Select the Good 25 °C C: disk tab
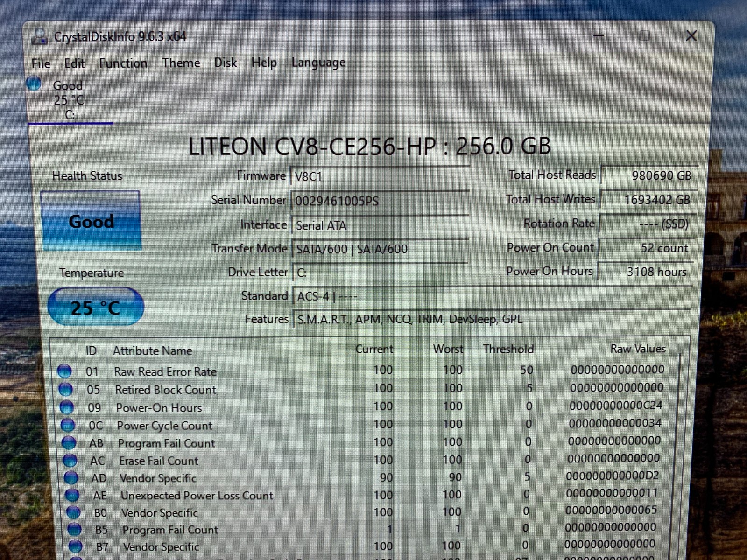This screenshot has height=560, width=747. 69,99
